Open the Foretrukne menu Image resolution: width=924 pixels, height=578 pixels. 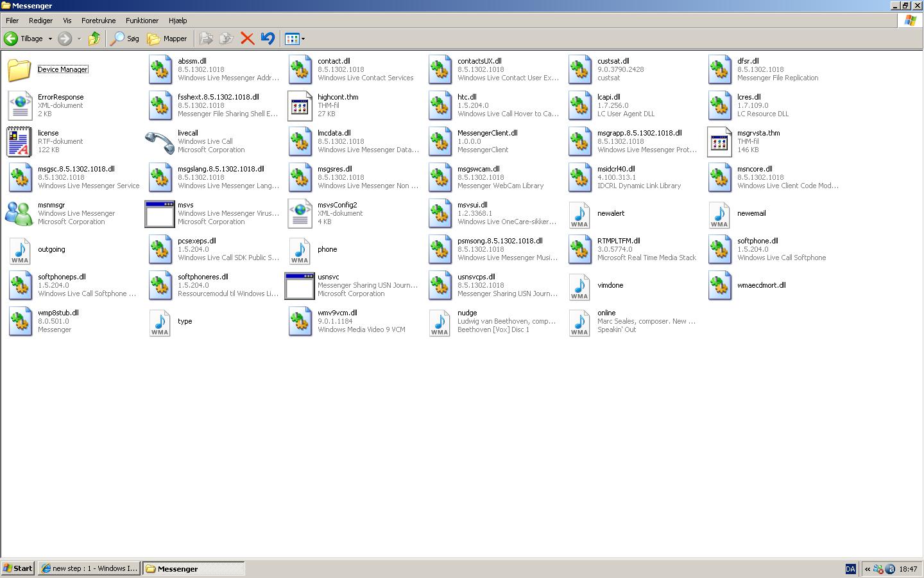99,21
